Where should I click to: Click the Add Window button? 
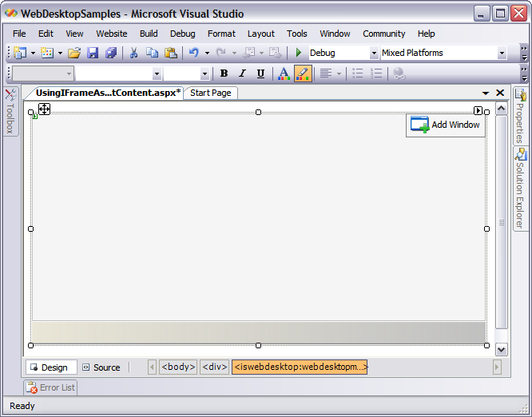tap(446, 125)
